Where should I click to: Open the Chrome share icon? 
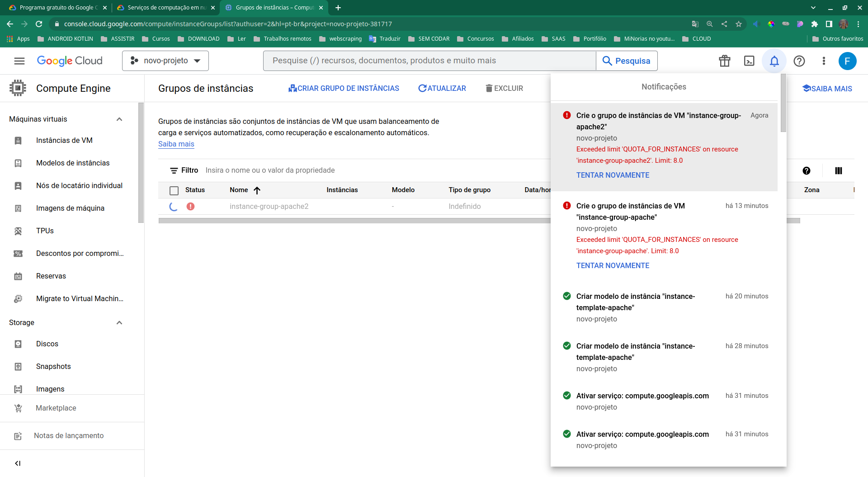[724, 24]
